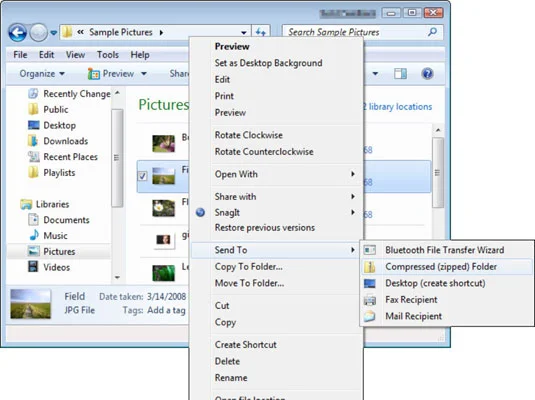Open the address bar history dropdown
The image size is (535, 400).
coord(244,32)
